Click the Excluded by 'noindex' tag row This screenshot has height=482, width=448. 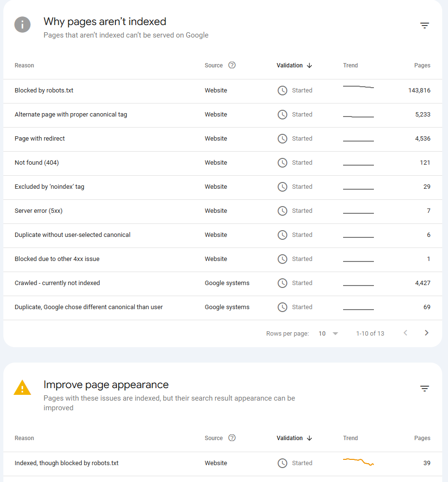(50, 187)
